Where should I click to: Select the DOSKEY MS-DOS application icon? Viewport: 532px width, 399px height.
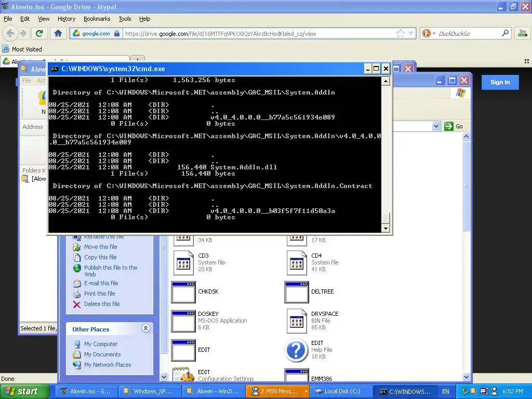click(x=183, y=321)
